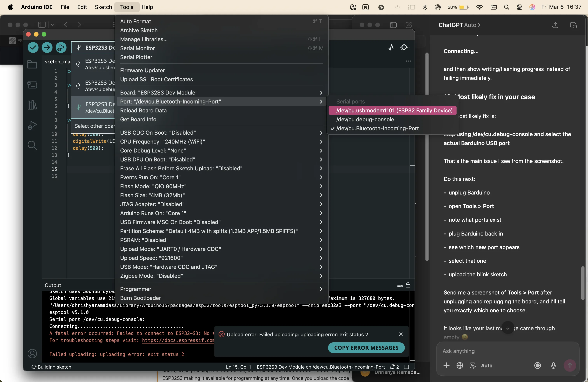
Task: Select /dev/cu.usbmodem1101 serial port
Action: (394, 110)
